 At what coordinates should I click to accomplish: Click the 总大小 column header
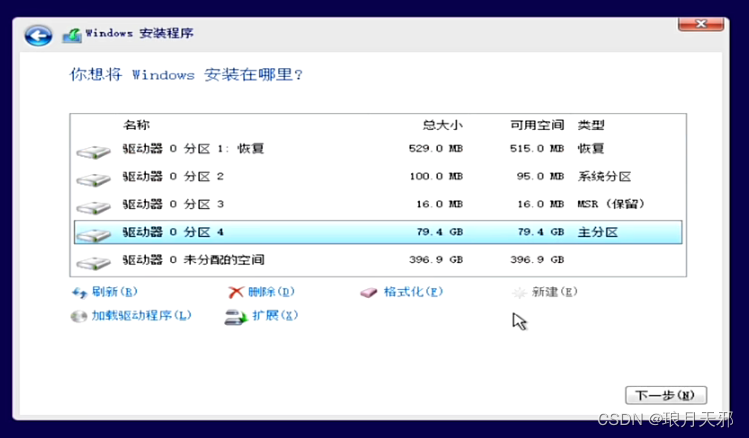point(442,125)
